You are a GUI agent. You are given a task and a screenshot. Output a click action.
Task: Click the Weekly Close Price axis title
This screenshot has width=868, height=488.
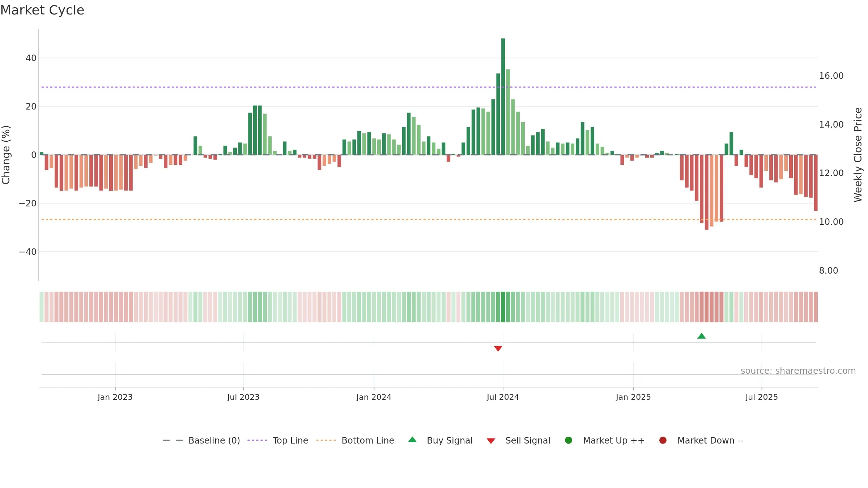tap(858, 155)
